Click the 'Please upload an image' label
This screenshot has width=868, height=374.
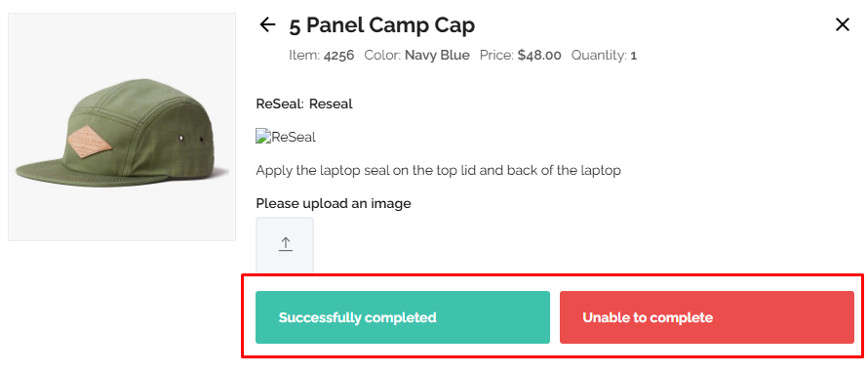tap(334, 203)
